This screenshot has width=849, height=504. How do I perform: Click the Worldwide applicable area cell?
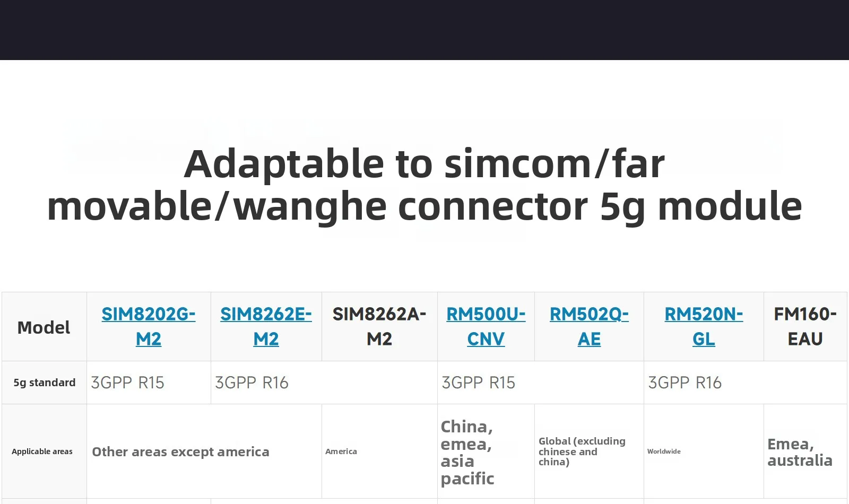(664, 451)
